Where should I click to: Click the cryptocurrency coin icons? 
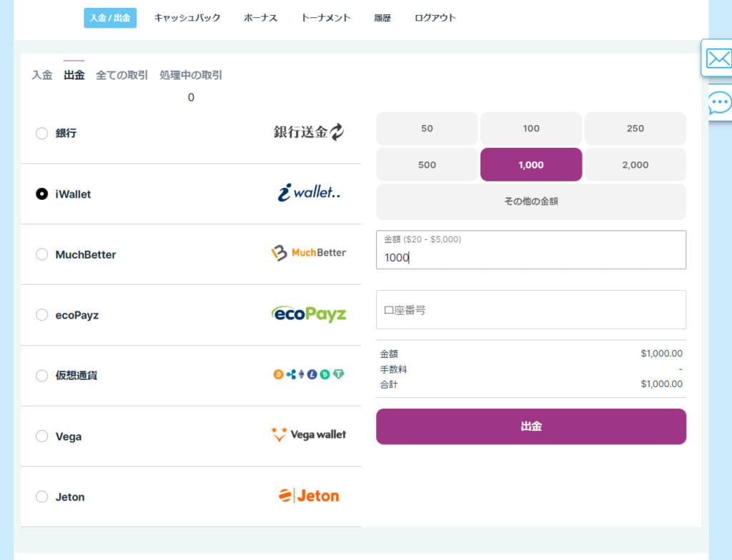pos(309,374)
